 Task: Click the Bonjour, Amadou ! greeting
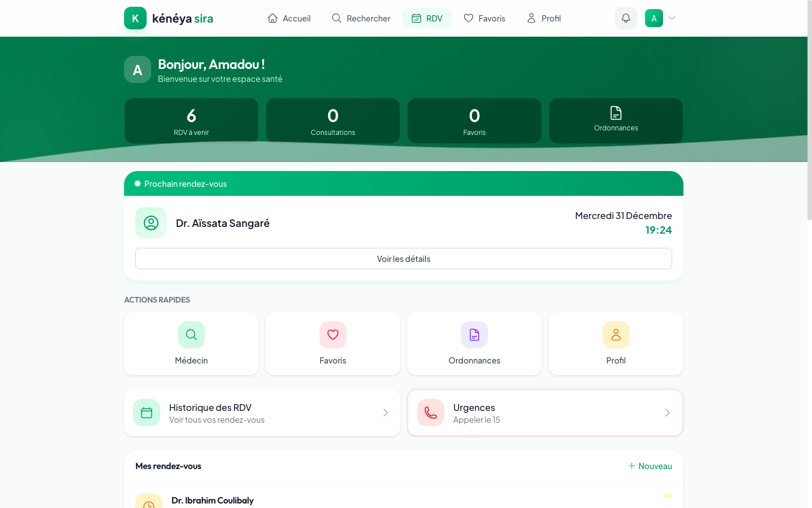tap(211, 64)
